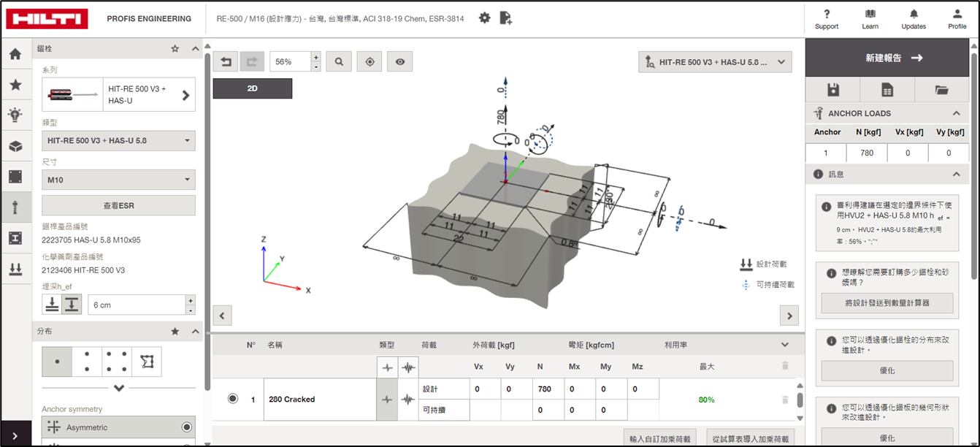Click 查看ESR button
The image size is (980, 447).
[118, 206]
